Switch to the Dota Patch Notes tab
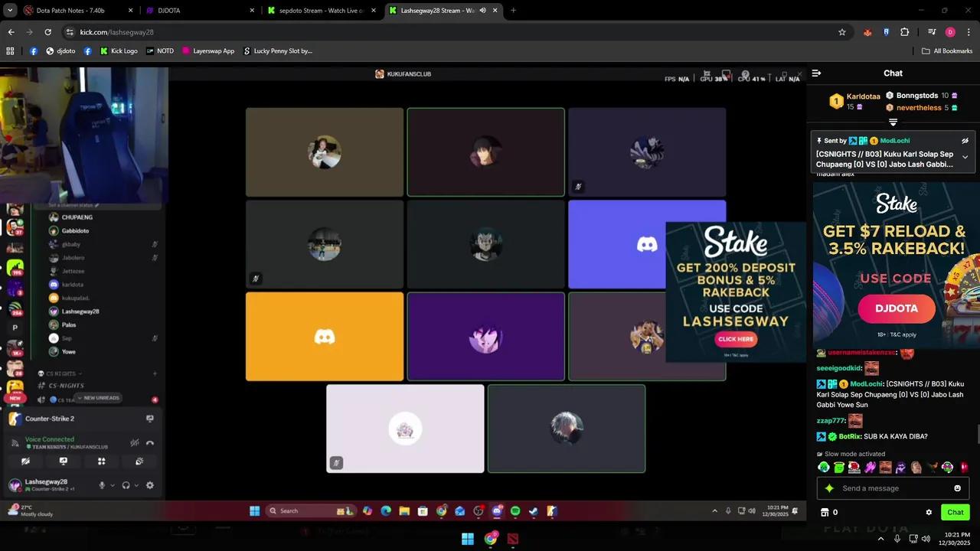 tap(73, 11)
